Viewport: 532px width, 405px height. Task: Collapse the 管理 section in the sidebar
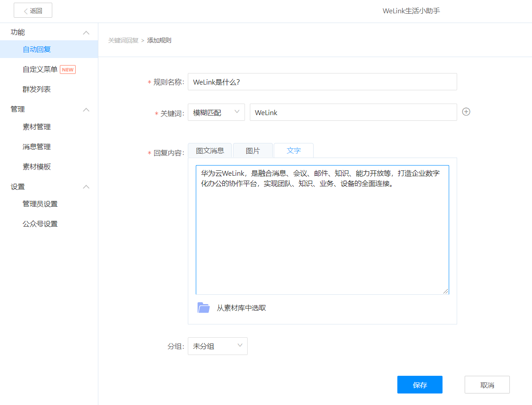[87, 109]
